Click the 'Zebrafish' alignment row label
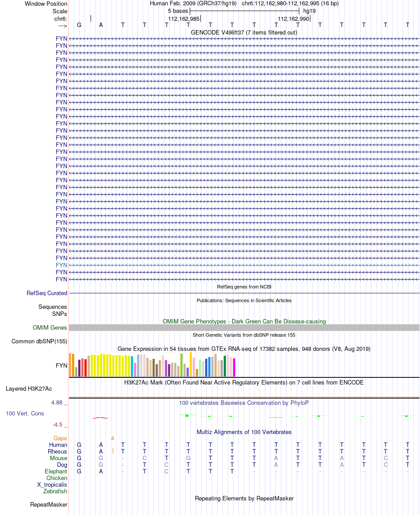This screenshot has width=420, height=515. pyautogui.click(x=55, y=491)
